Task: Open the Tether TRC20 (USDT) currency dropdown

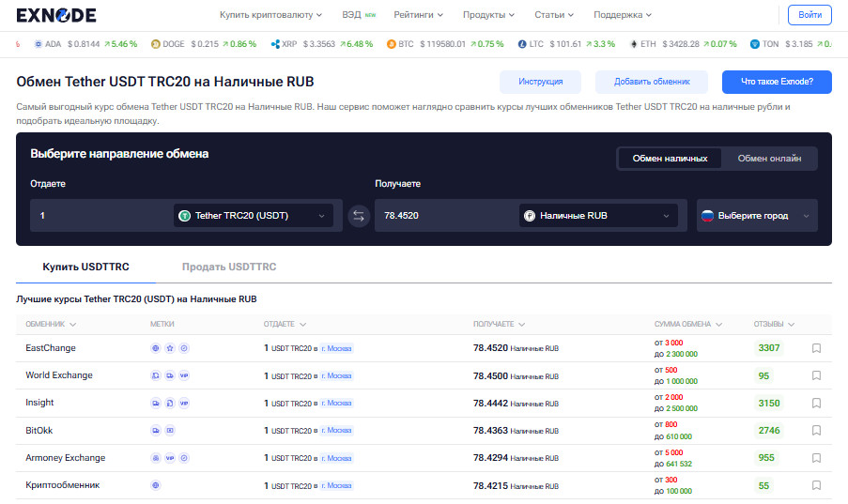Action: [254, 216]
